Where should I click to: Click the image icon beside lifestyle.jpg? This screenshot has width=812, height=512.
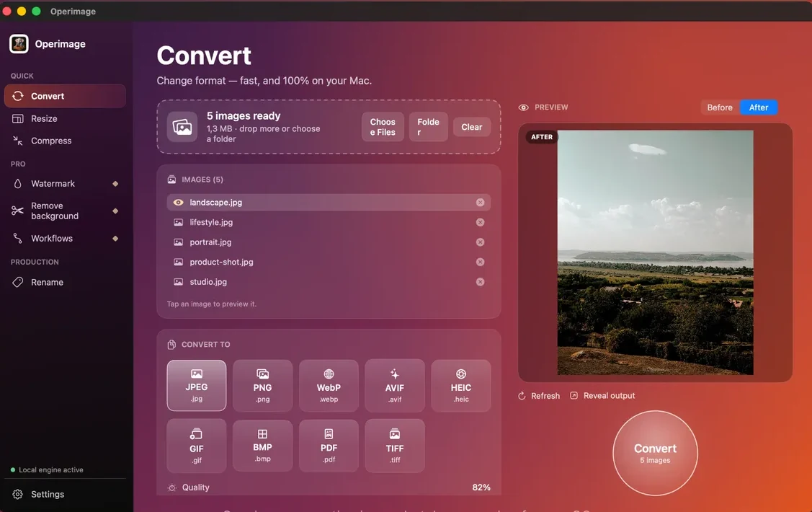coord(178,222)
